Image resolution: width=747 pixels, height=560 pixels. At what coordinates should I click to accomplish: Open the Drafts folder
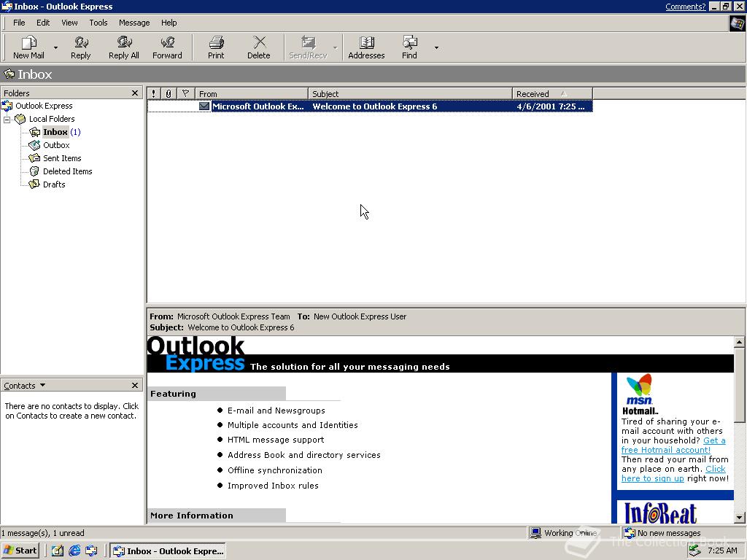point(54,184)
